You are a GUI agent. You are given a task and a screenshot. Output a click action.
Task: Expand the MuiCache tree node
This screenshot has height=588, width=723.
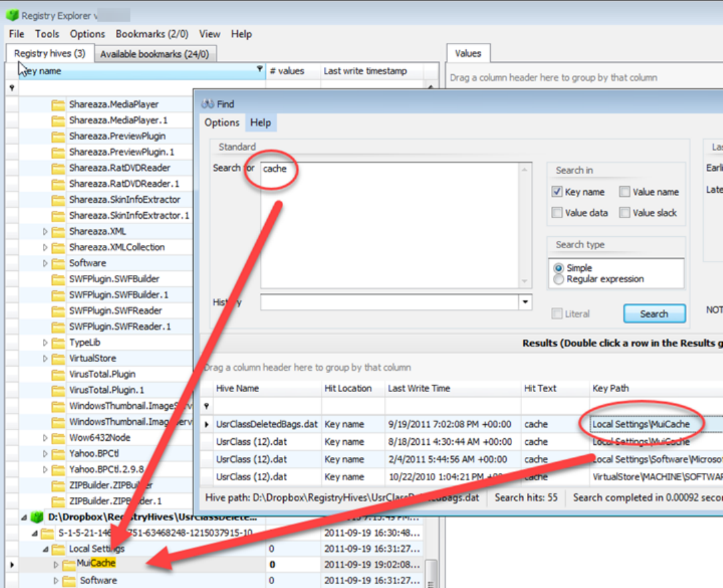pos(56,565)
